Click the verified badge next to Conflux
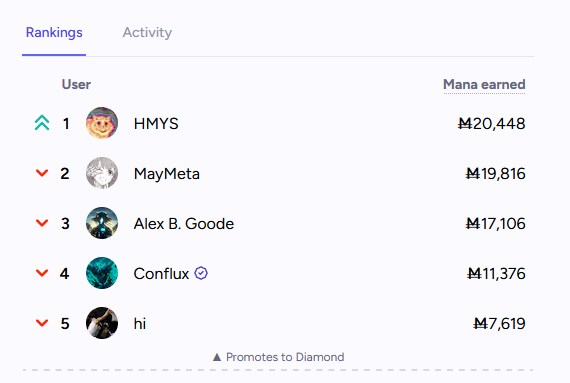 pos(201,273)
